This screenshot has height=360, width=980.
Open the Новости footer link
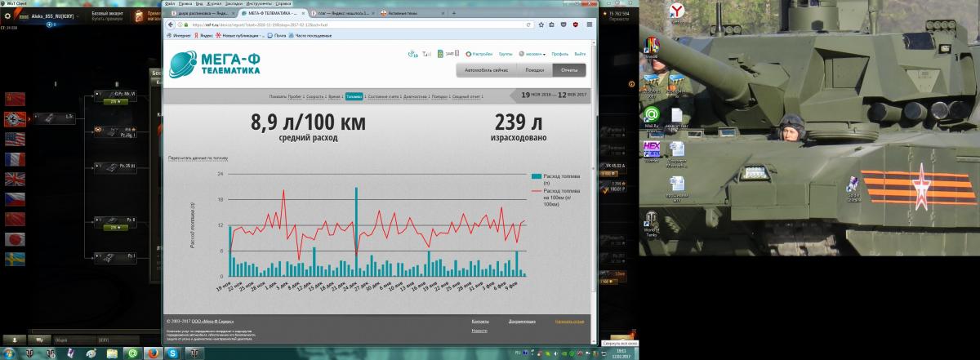pyautogui.click(x=479, y=331)
